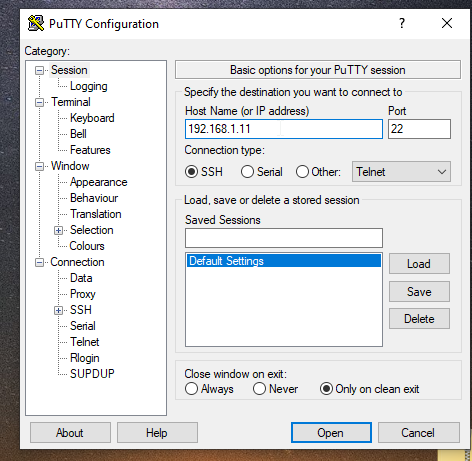Click the Saved Sessions name field
The width and height of the screenshot is (472, 461).
[284, 238]
